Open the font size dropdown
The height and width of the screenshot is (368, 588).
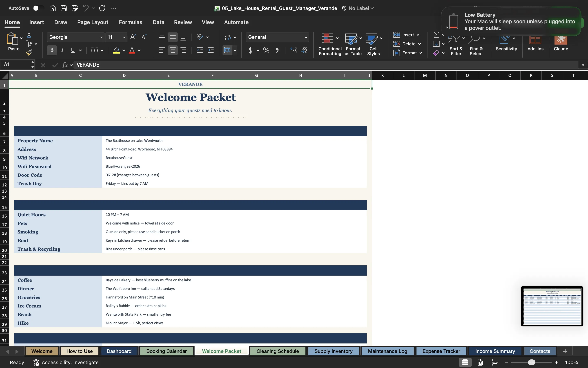click(124, 37)
